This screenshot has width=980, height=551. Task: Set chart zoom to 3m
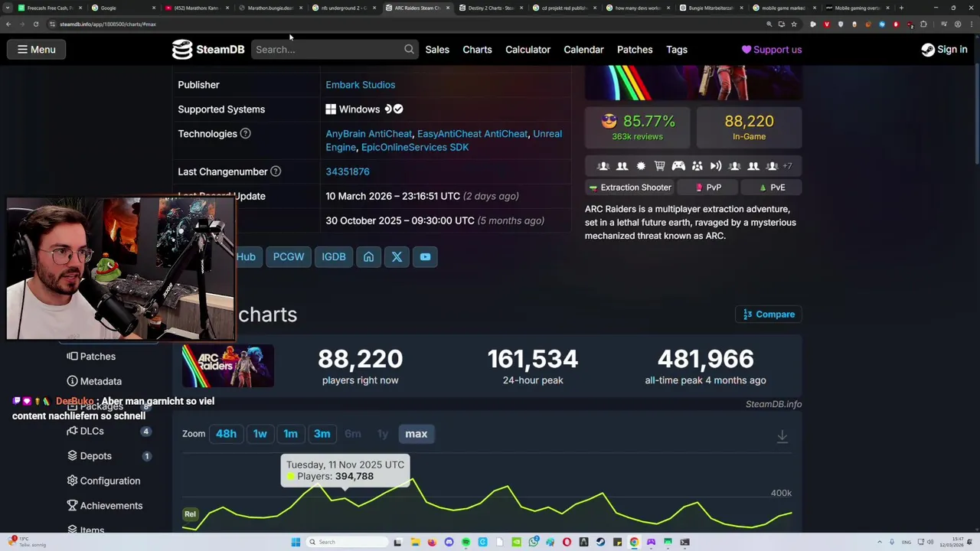tap(322, 434)
